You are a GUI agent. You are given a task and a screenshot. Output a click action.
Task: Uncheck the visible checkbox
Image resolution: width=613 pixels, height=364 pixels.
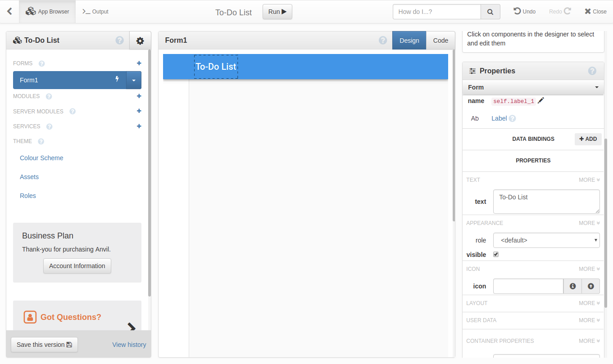click(x=496, y=254)
